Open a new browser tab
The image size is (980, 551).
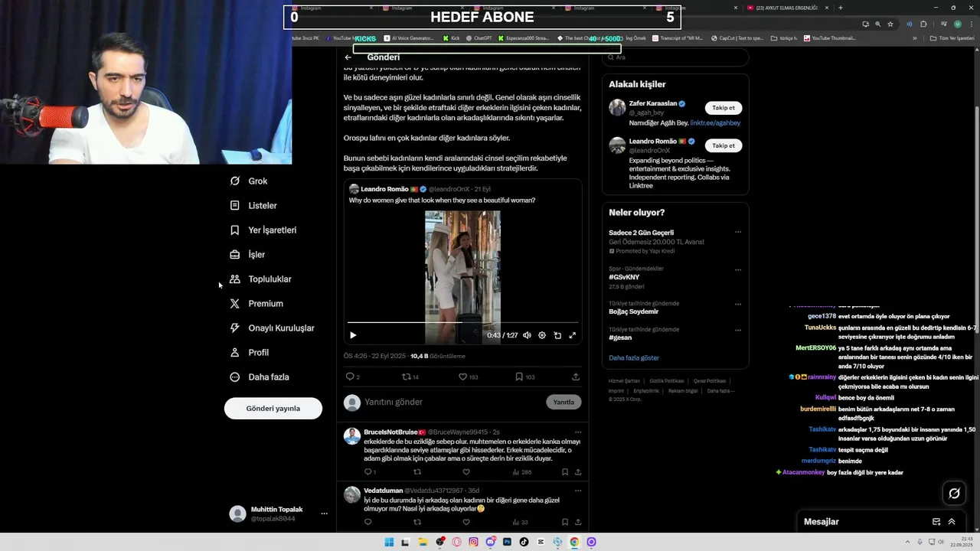[841, 8]
